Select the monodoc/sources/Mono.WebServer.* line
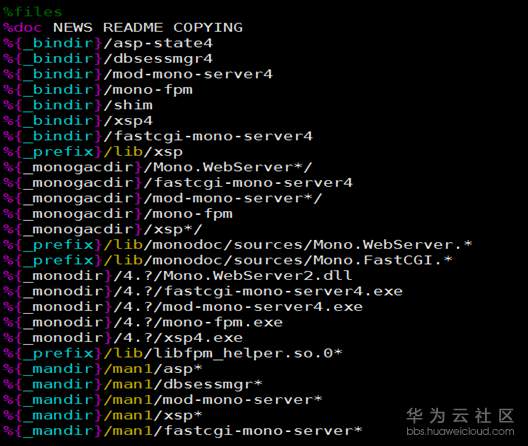 coord(238,245)
